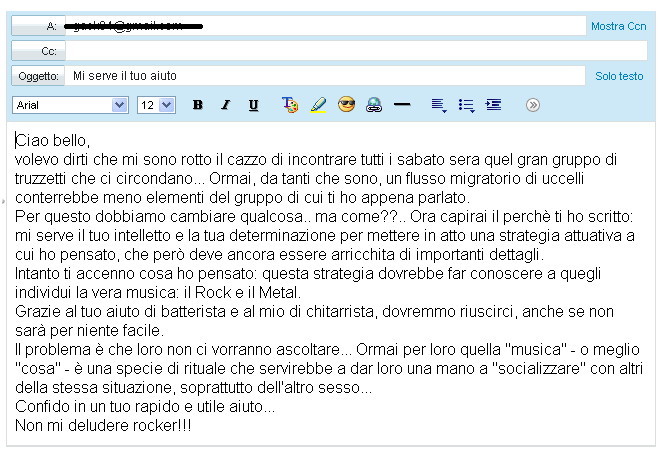Toggle italic formatting
The image size is (662, 455).
(226, 105)
